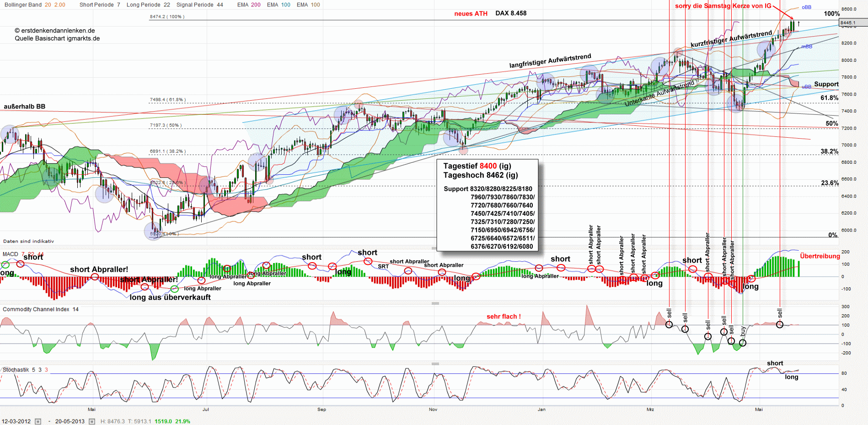Viewport: 868px width, 425px height.
Task: Select the Stochastik 5 3 3 label
Action: pyautogui.click(x=25, y=370)
